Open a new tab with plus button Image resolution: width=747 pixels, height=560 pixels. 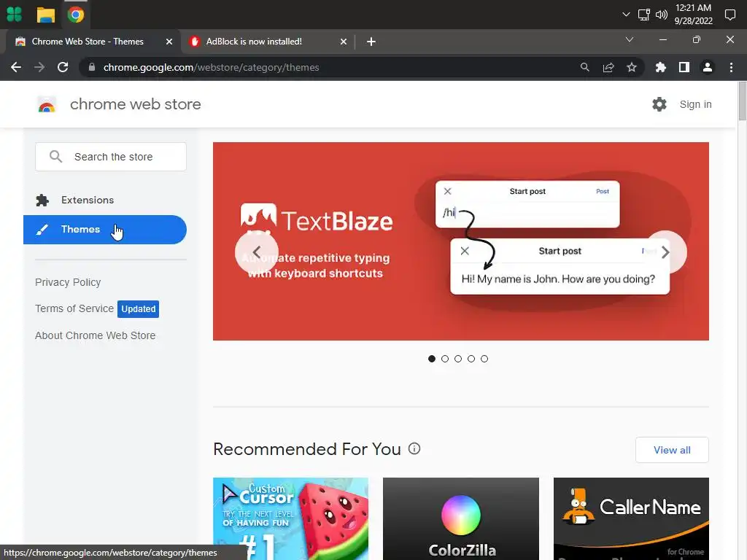coord(371,42)
